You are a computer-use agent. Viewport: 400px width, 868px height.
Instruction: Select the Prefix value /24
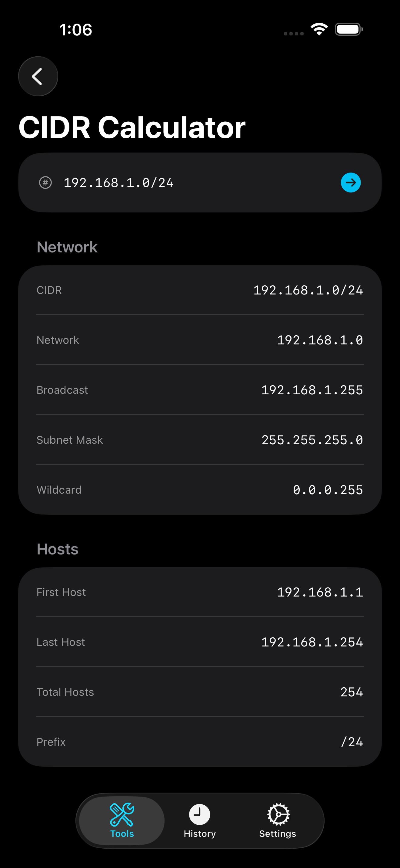(x=352, y=741)
